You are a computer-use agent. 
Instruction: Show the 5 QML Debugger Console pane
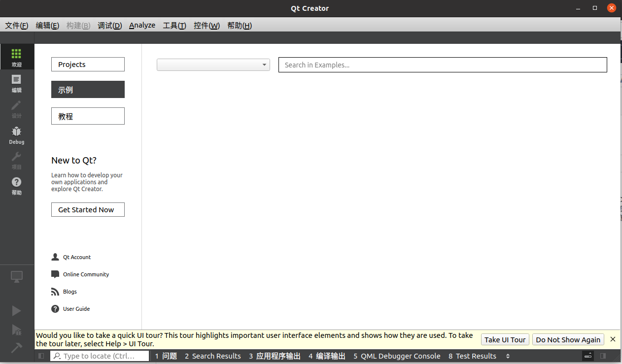point(397,356)
